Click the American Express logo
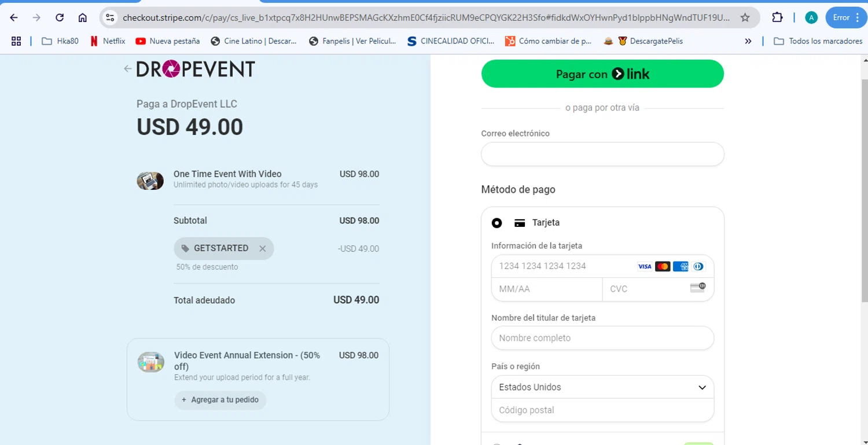The height and width of the screenshot is (445, 868). pos(681,267)
